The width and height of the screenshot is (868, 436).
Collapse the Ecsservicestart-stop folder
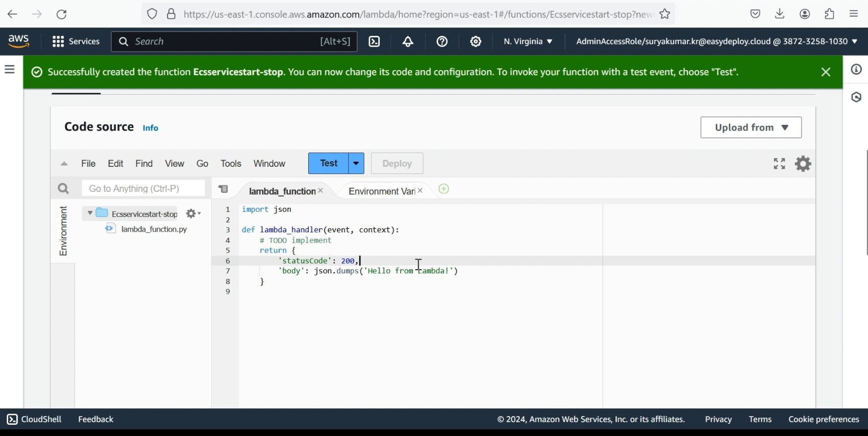click(x=90, y=213)
